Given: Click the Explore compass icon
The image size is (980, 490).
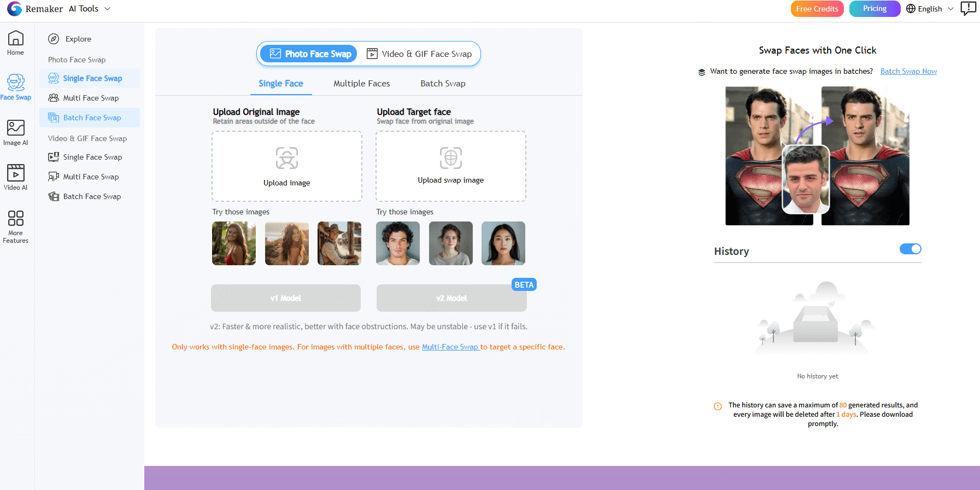Looking at the screenshot, I should (x=54, y=39).
